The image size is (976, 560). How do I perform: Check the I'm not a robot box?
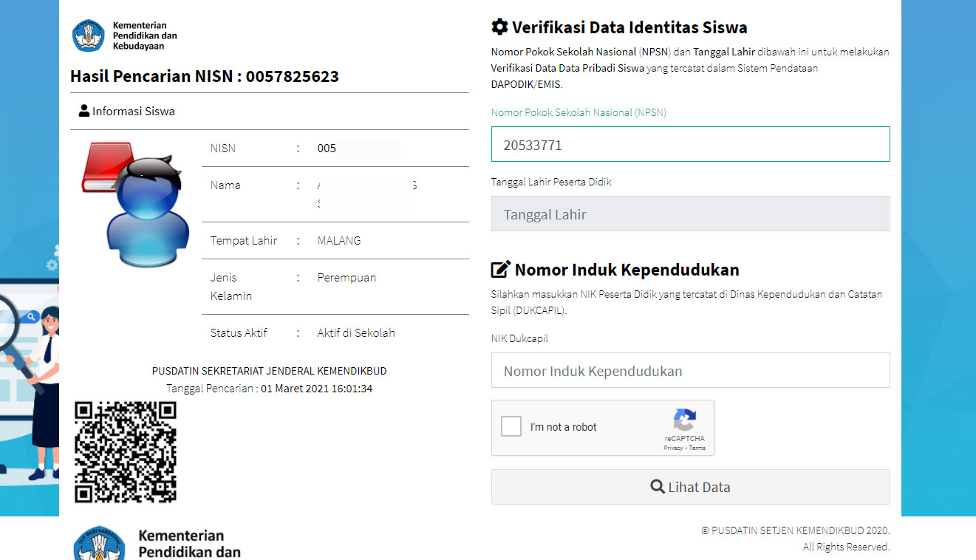tap(511, 427)
